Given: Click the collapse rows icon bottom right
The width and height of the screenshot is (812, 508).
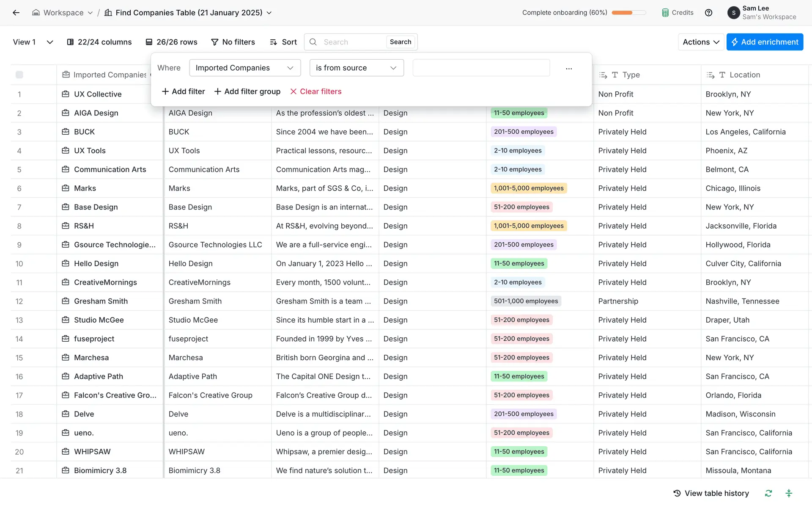Looking at the screenshot, I should 789,493.
